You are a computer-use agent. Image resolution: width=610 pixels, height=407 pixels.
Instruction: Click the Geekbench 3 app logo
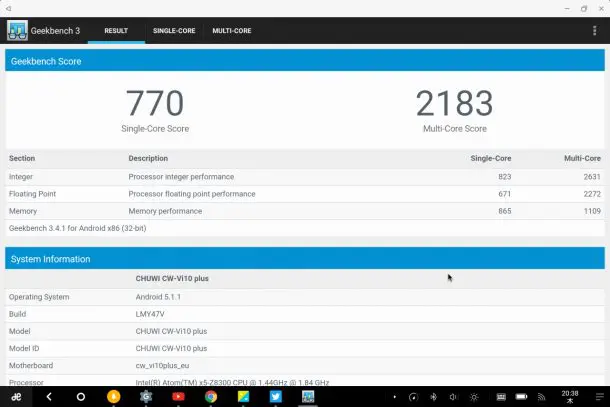pos(17,30)
